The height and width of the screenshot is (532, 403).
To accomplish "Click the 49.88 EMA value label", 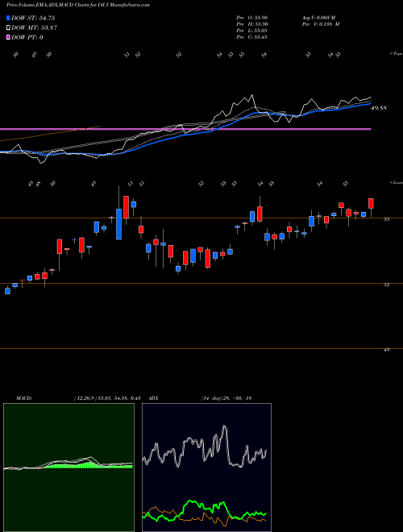I will click(380, 108).
